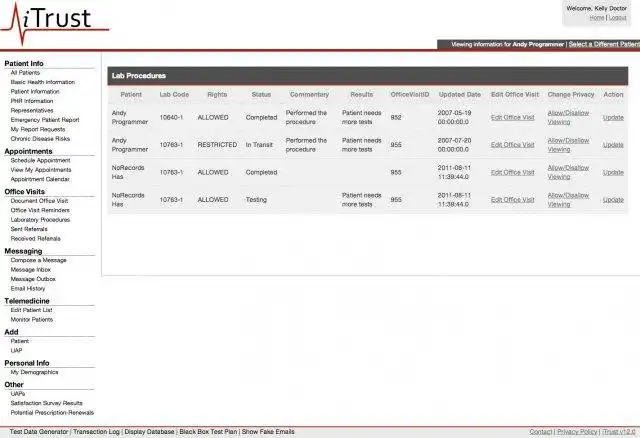
Task: Open the Contact footer link
Action: pyautogui.click(x=540, y=431)
